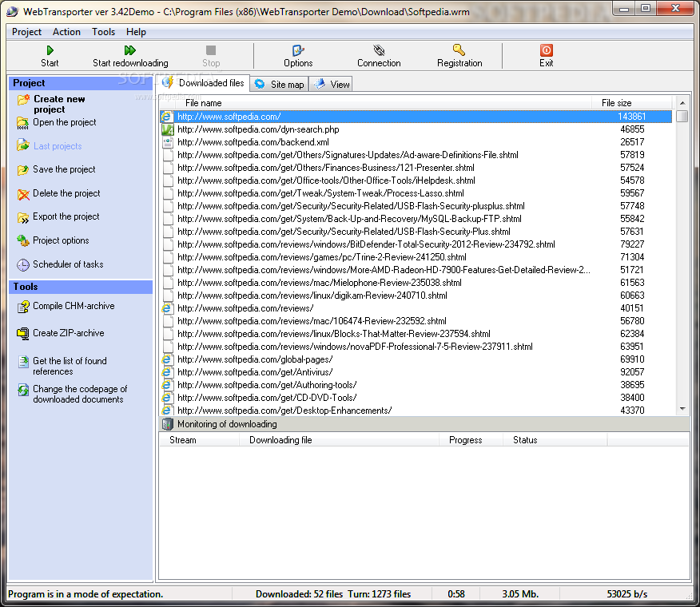Click the Open the project link
Screen dimensions: 700x607
point(65,122)
